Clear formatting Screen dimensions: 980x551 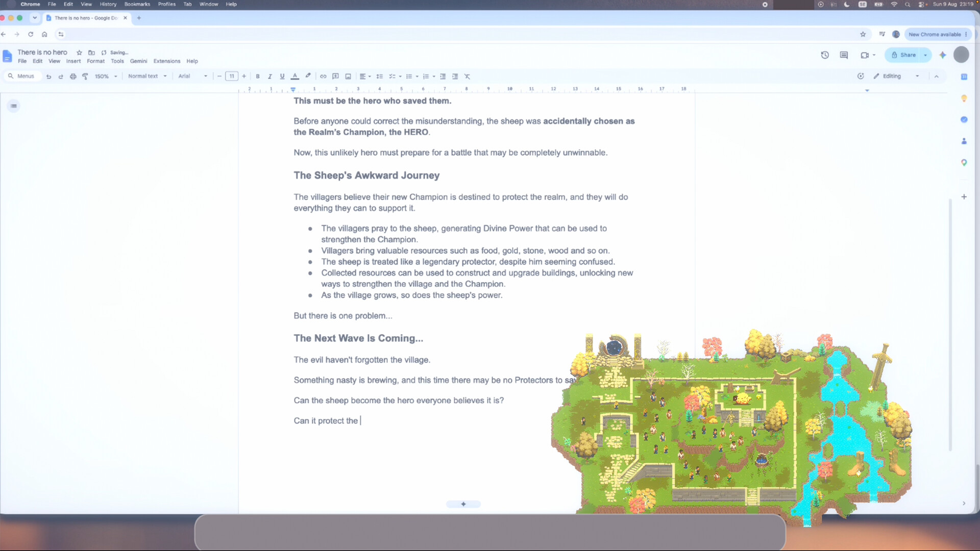[467, 77]
